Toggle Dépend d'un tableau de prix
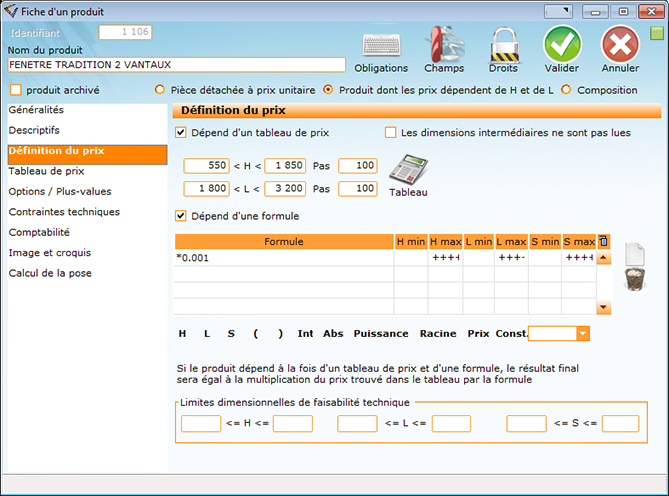The image size is (669, 496). coord(180,133)
